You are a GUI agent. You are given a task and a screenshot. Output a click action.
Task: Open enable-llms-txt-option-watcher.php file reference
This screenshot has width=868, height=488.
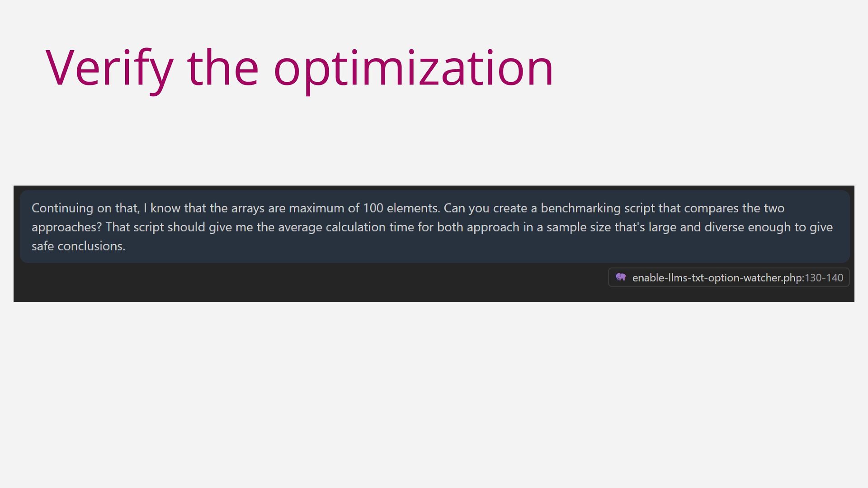717,277
